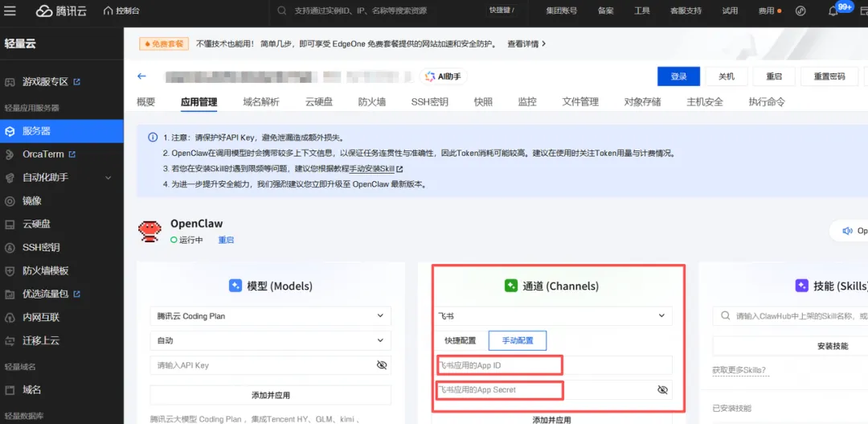The image size is (868, 424).
Task: Click the OrcaTerm sidebar icon
Action: [x=10, y=154]
